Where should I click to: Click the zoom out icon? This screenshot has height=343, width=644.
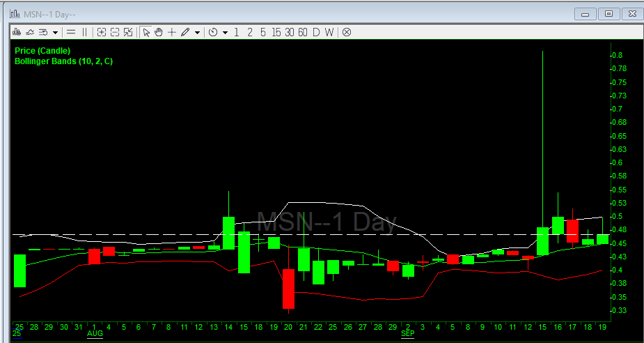point(115,32)
